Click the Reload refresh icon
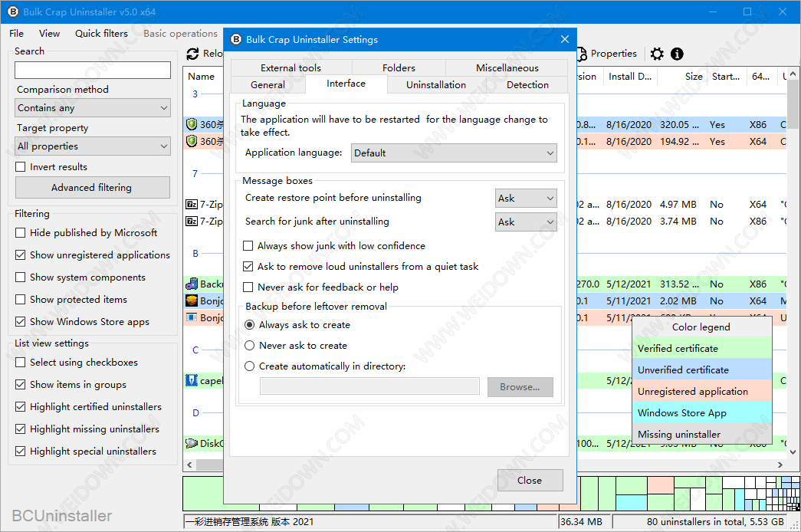Screen dimensions: 801x532 click(x=192, y=54)
